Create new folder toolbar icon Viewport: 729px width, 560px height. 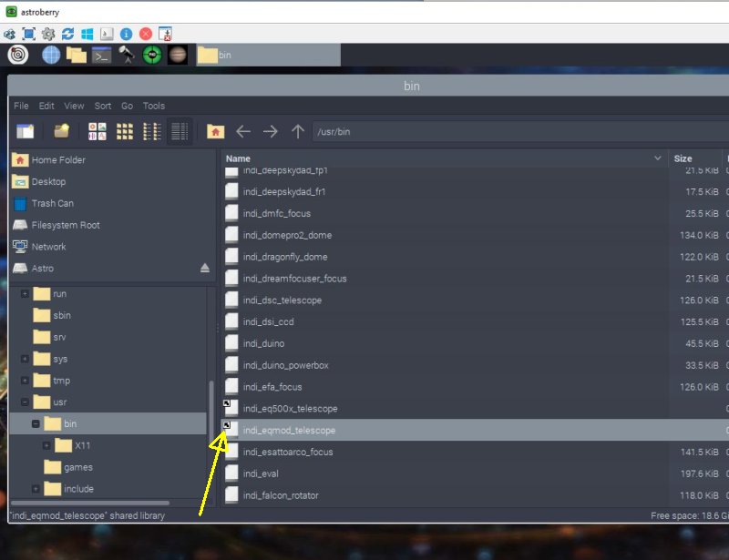61,131
